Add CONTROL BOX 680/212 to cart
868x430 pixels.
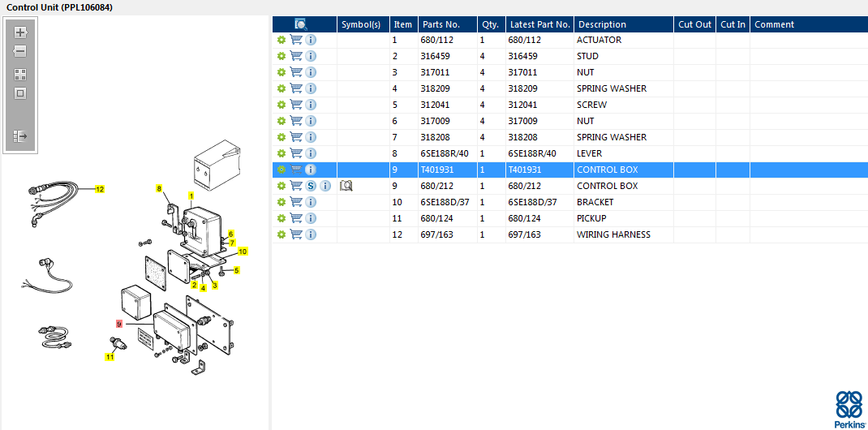[x=296, y=186]
